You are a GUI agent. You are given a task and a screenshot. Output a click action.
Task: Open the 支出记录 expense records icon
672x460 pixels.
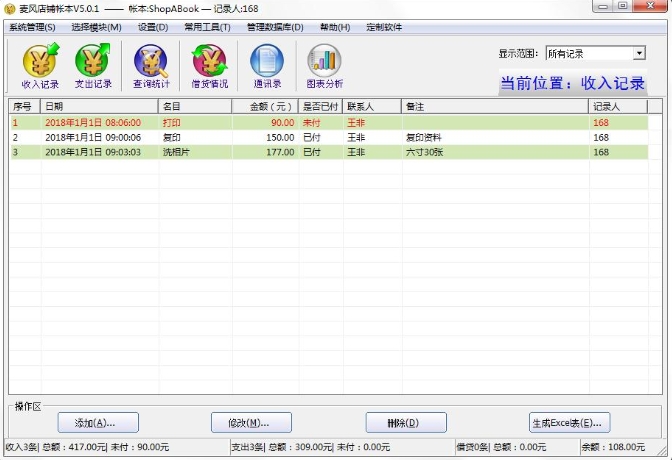[93, 66]
